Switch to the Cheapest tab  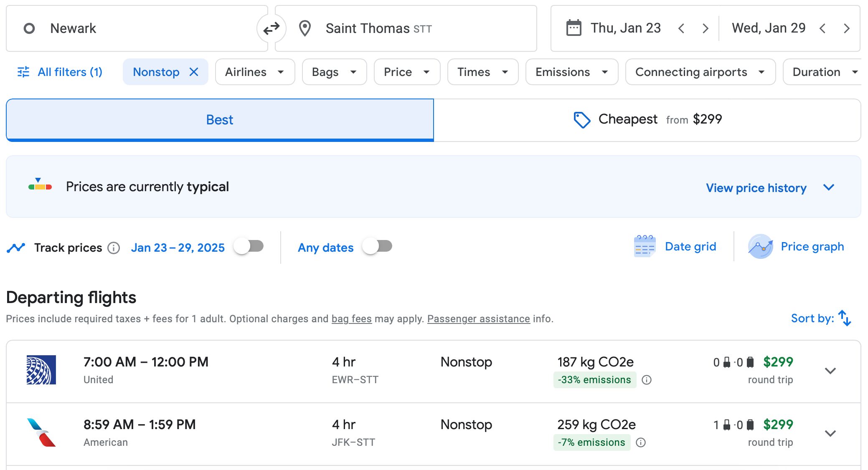[647, 120]
